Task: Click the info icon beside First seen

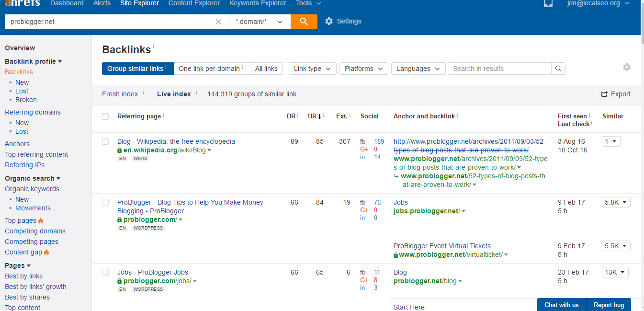Action: point(589,115)
